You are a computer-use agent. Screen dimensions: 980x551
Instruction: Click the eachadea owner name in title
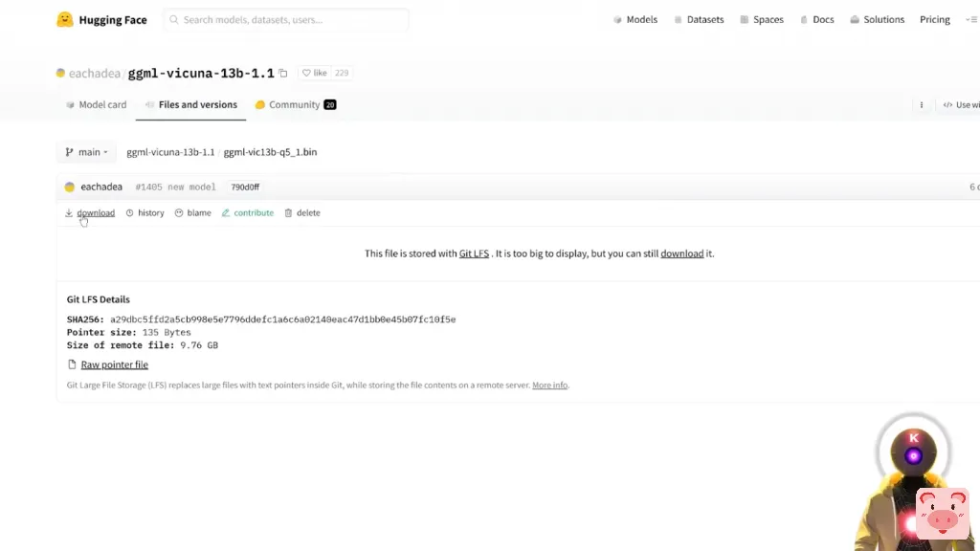(95, 74)
